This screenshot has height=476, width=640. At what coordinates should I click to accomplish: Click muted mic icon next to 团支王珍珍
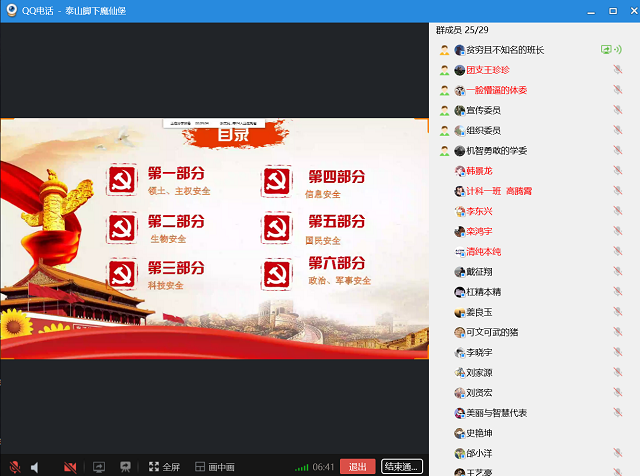618,70
